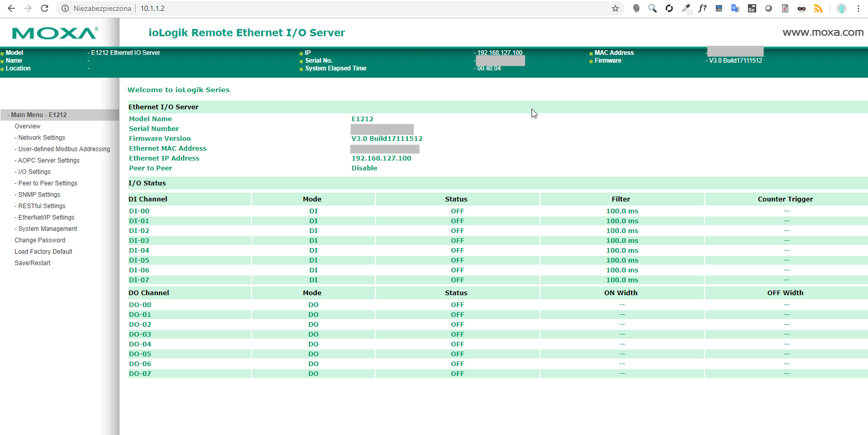This screenshot has width=868, height=435.
Task: Collapse the Main Menu - E1212 header
Action: point(39,115)
